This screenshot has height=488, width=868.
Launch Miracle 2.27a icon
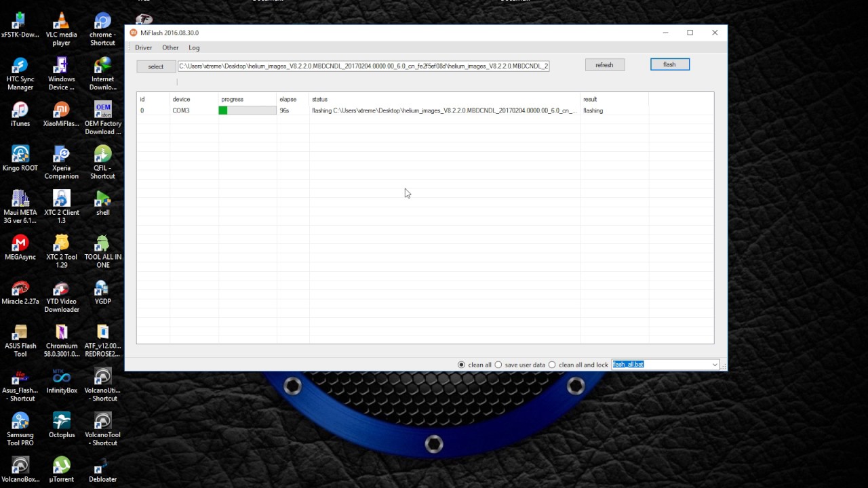(20, 291)
